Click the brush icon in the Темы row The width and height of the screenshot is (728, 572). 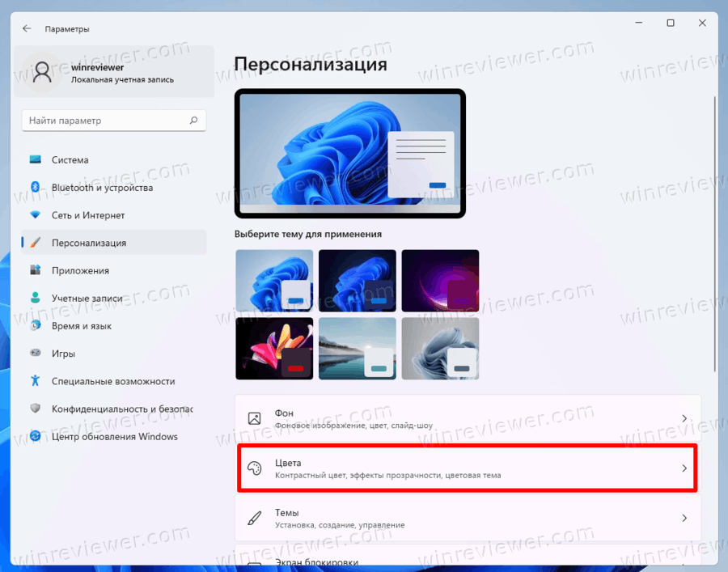point(255,518)
